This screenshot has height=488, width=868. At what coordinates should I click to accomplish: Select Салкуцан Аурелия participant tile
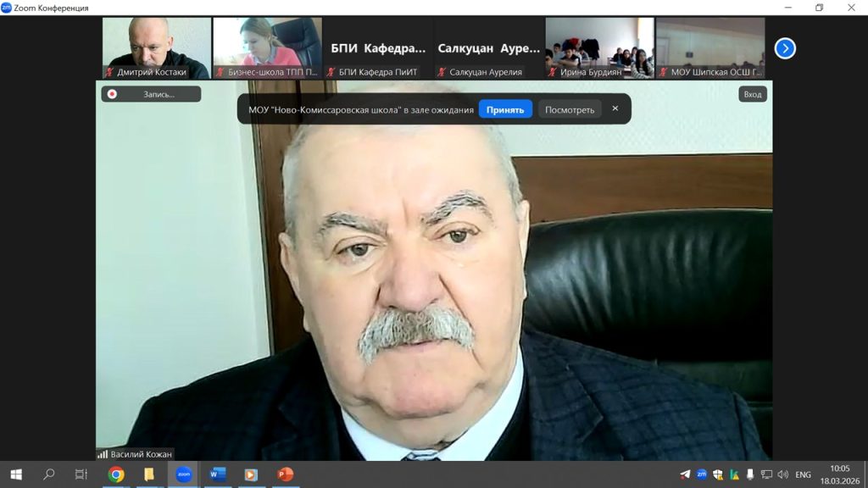tap(488, 48)
